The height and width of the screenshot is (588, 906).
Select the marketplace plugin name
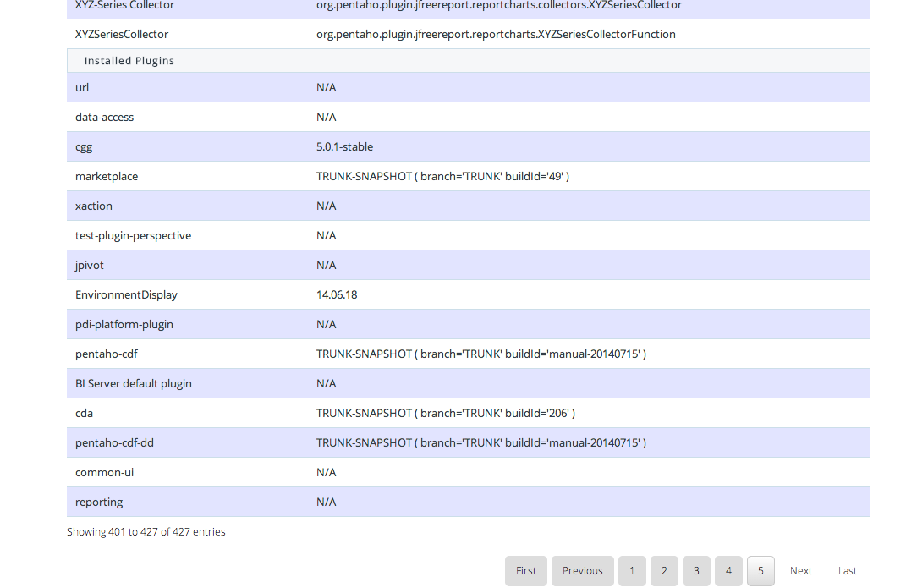tap(107, 176)
